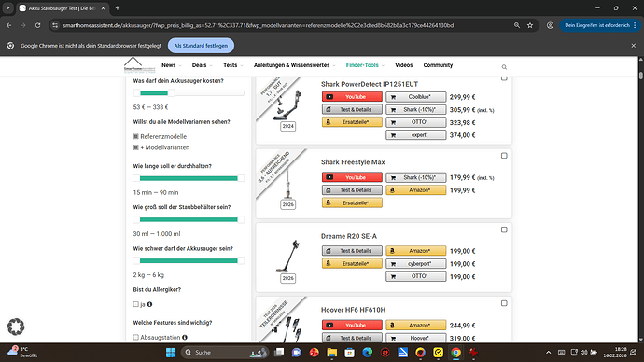
Task: Open Google Chrome taskbar icon
Action: 455,352
